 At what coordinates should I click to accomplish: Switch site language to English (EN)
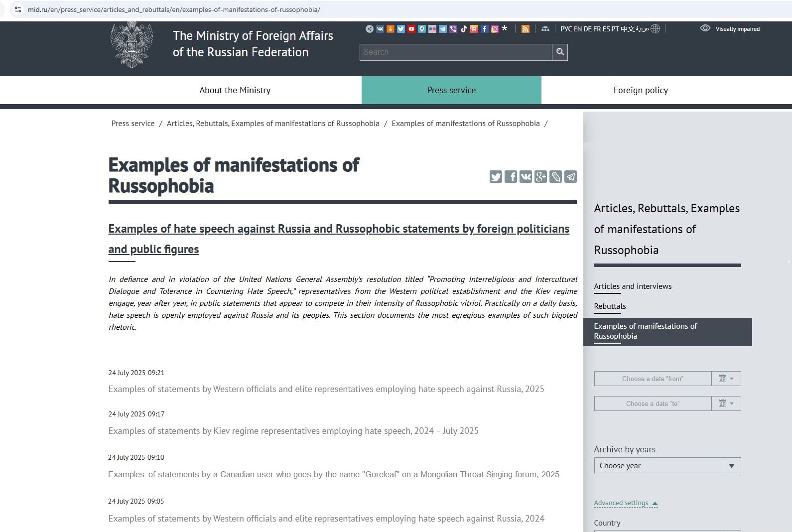tap(578, 29)
